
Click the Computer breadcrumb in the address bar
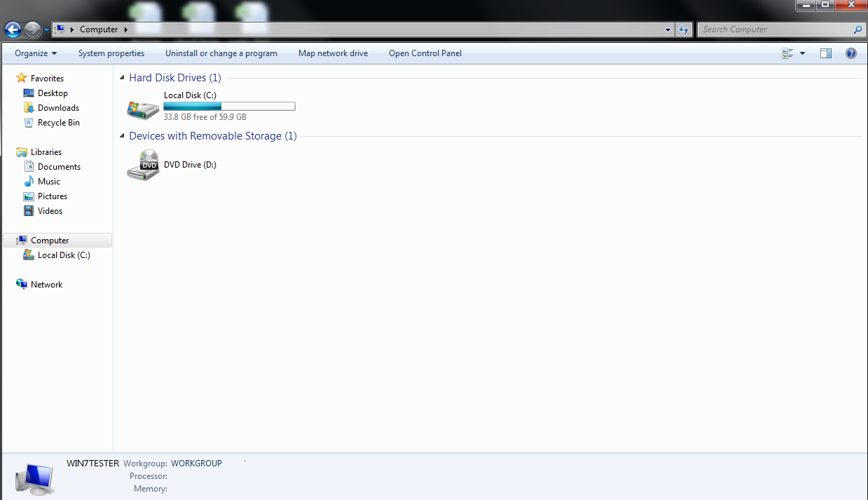[x=99, y=29]
